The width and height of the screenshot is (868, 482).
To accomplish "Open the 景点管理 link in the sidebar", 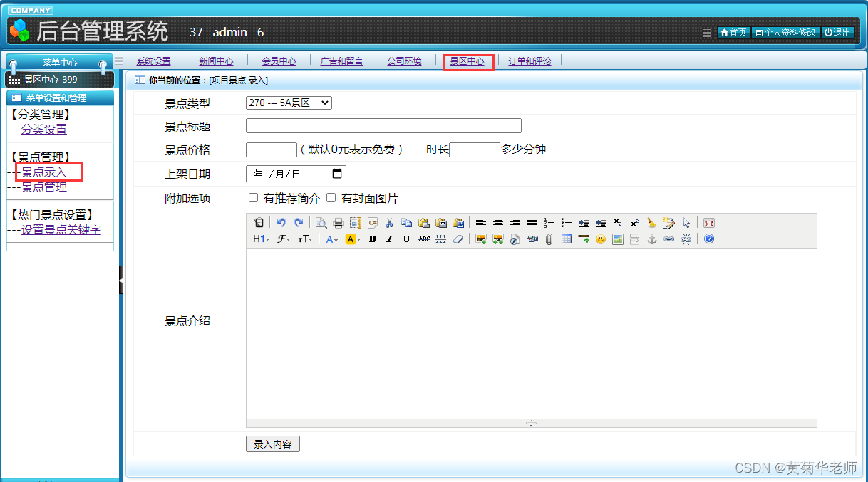I will [43, 187].
